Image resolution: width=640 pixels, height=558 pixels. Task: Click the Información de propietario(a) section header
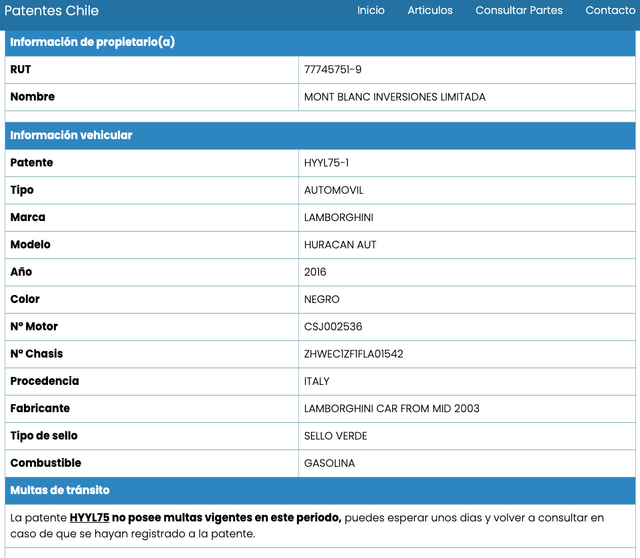point(320,42)
